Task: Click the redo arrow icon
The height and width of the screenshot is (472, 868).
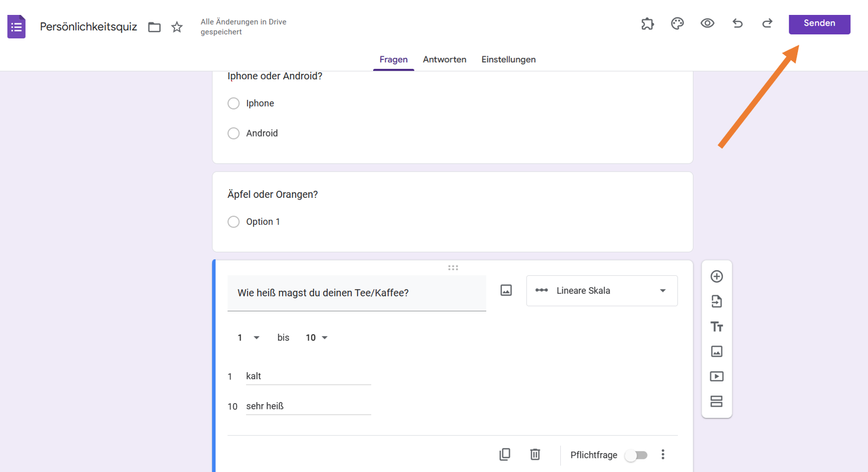Action: pyautogui.click(x=768, y=24)
